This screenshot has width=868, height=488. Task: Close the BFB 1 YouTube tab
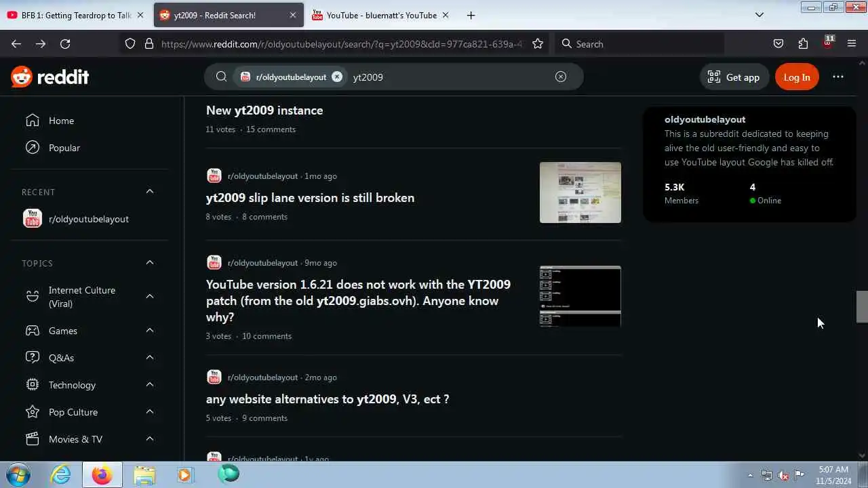click(140, 15)
